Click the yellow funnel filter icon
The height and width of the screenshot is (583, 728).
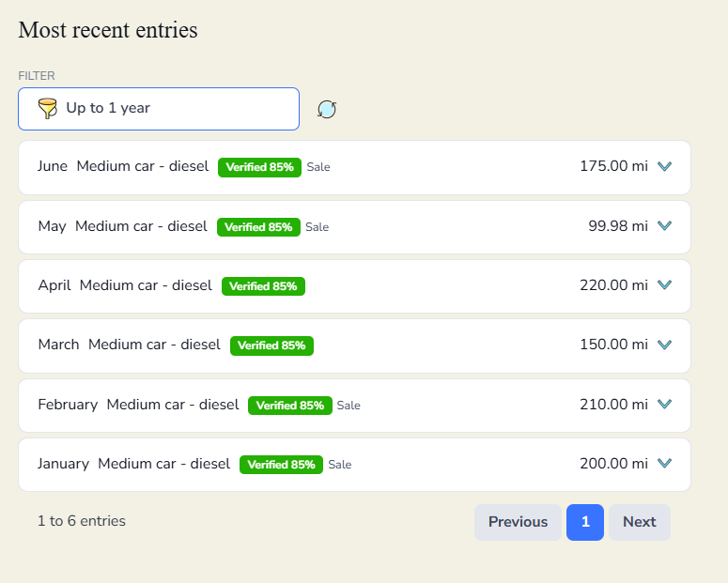47,109
